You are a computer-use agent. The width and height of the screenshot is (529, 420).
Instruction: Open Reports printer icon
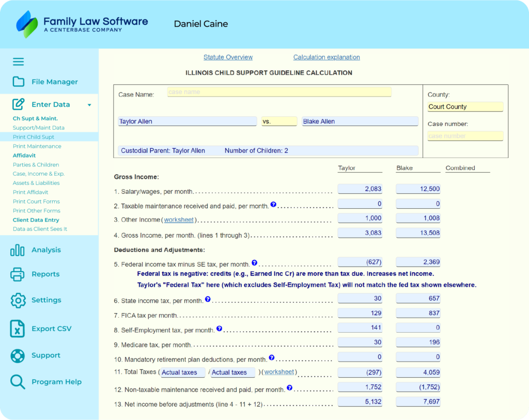point(18,274)
